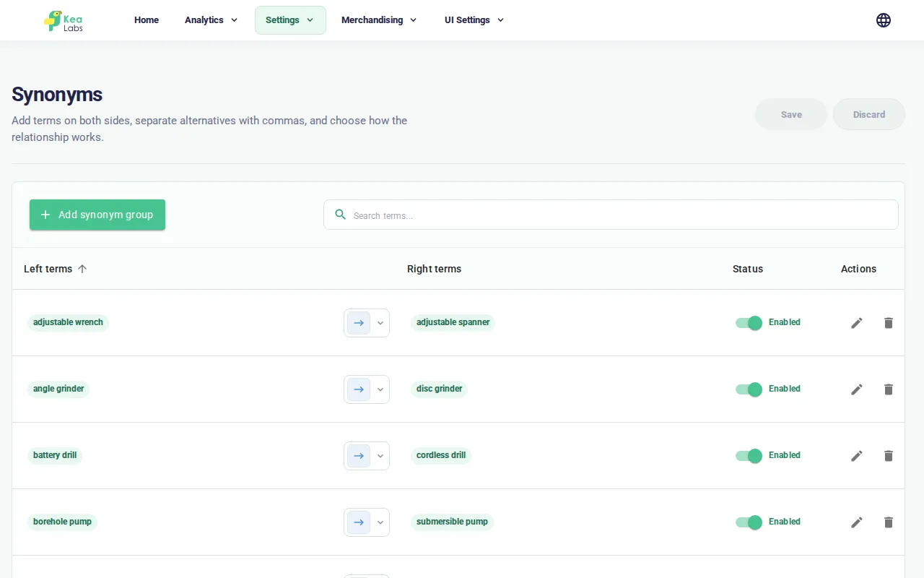This screenshot has height=578, width=924.
Task: Edit the adjustable wrench synonym row
Action: [857, 323]
